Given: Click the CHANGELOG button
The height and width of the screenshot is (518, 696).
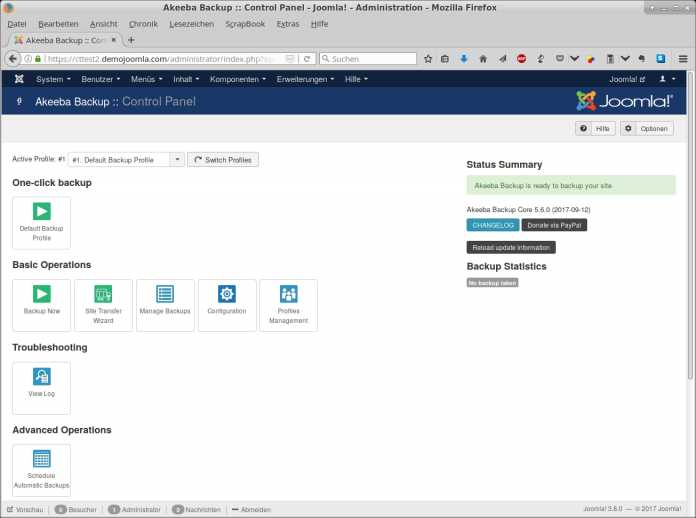Looking at the screenshot, I should pyautogui.click(x=492, y=225).
